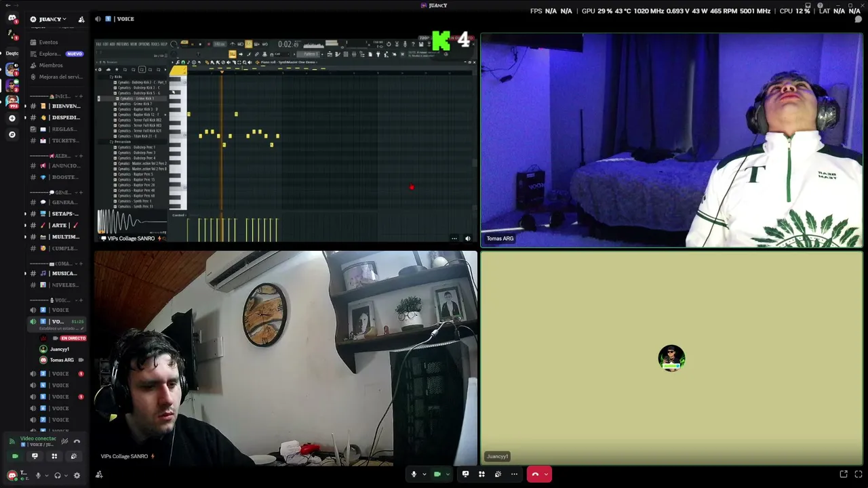The image size is (868, 488).
Task: Open the ARTE channel
Action: pos(57,225)
